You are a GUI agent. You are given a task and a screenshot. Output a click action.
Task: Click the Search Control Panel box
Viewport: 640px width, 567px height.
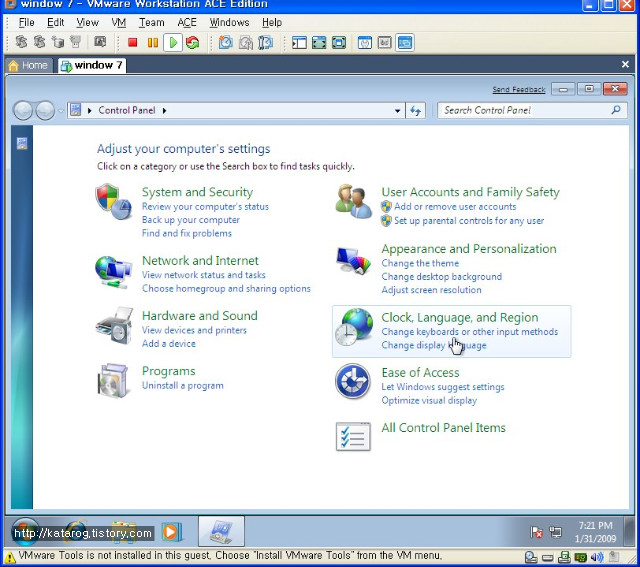pos(532,110)
